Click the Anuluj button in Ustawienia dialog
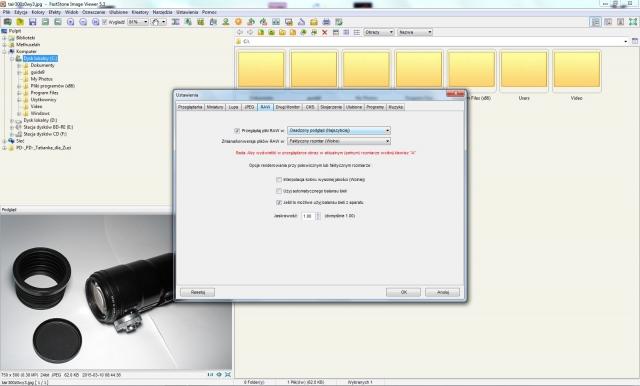Screen dimensions: 640x386 pyautogui.click(x=442, y=292)
